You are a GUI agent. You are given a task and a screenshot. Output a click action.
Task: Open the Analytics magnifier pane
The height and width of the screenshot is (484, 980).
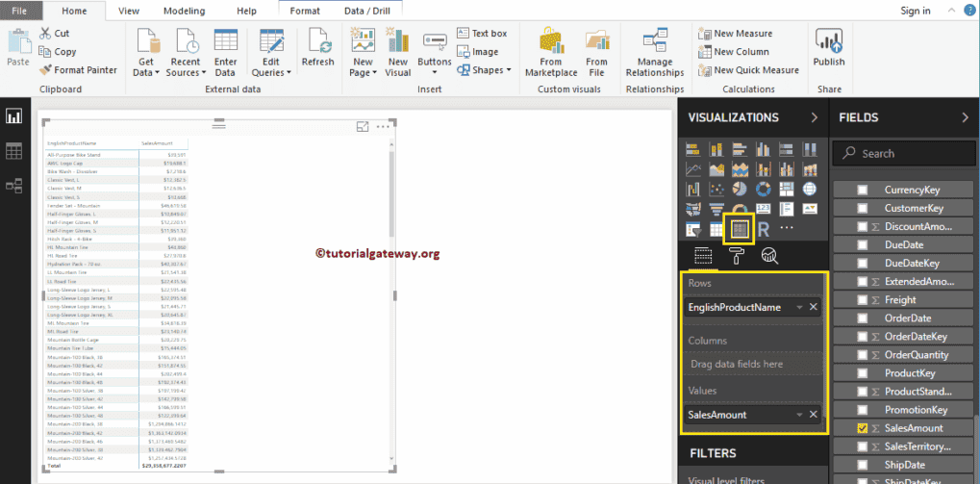769,256
